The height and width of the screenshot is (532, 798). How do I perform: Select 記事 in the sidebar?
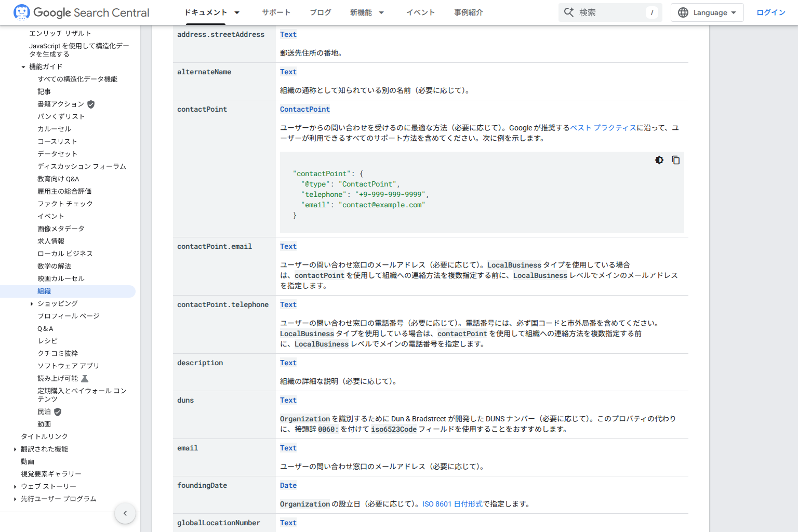44,92
